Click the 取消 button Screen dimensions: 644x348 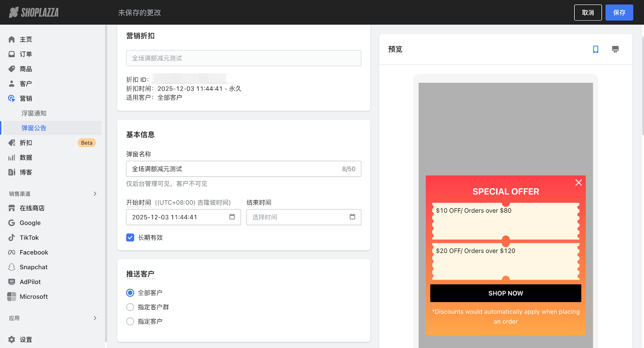588,12
